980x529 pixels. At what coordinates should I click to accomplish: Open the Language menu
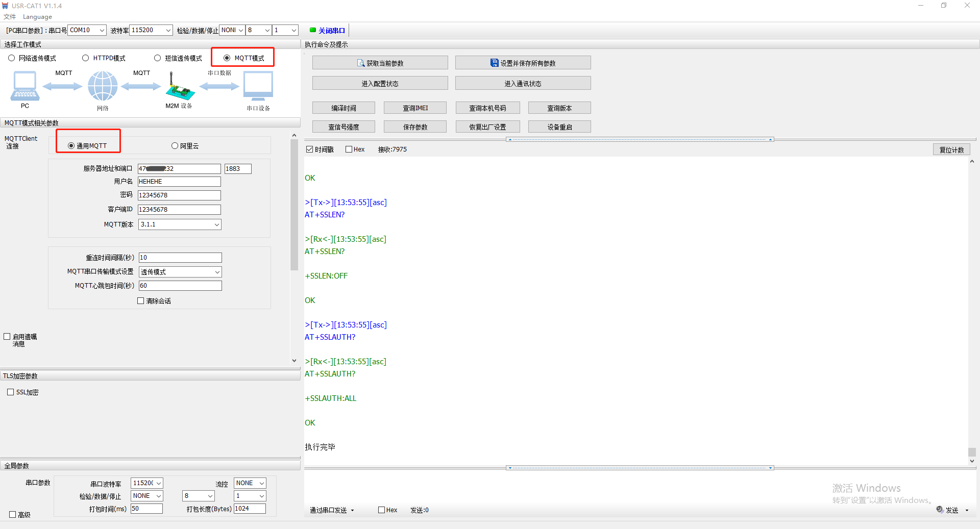[37, 17]
